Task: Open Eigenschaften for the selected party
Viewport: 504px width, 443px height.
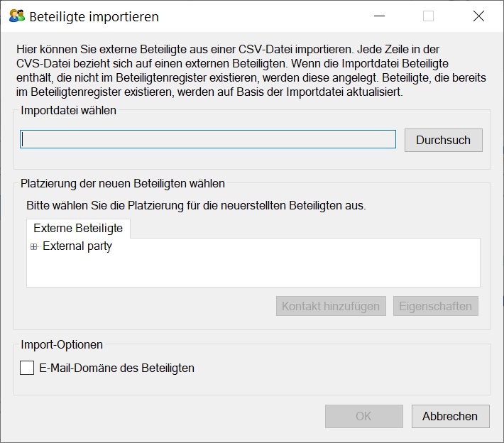Action: 435,307
